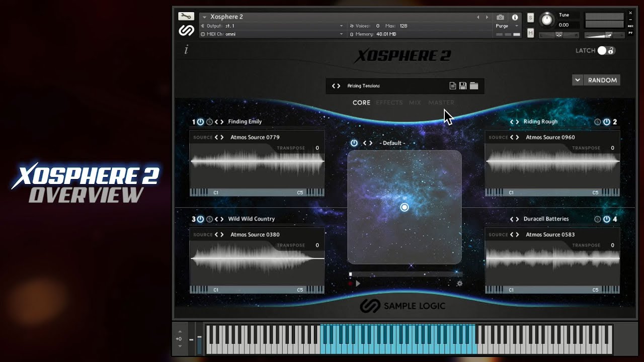Start XY pad motion recording
The image size is (644, 362).
(351, 284)
